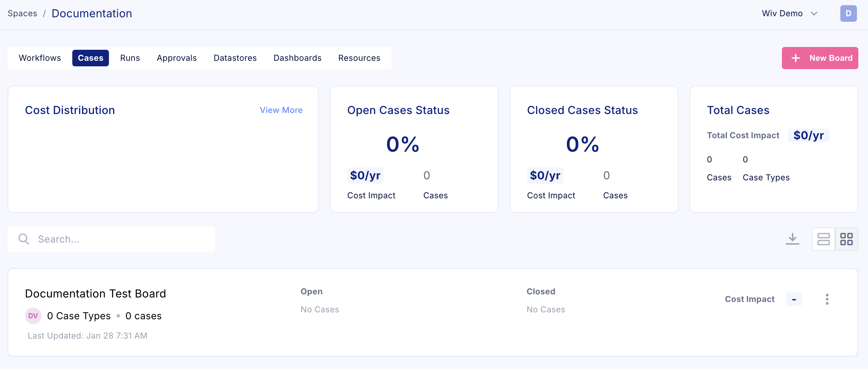Open the Approvals tab
868x369 pixels.
(177, 58)
